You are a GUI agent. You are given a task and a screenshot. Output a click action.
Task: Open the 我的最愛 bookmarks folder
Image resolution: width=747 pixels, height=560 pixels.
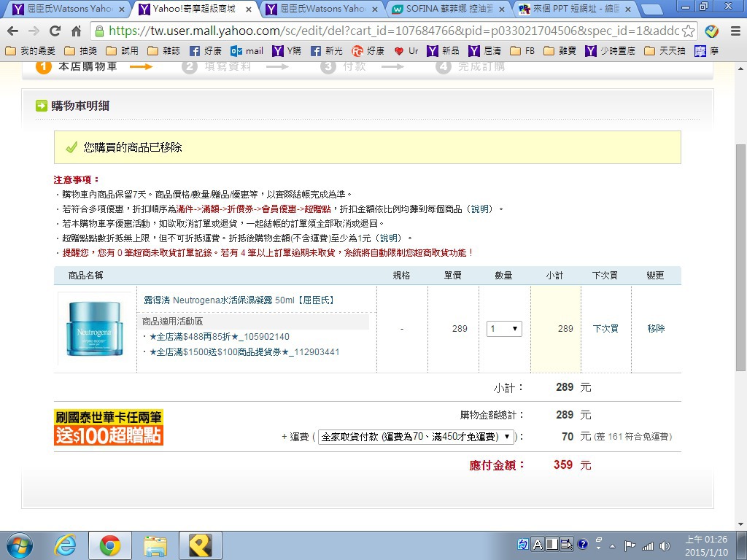31,50
